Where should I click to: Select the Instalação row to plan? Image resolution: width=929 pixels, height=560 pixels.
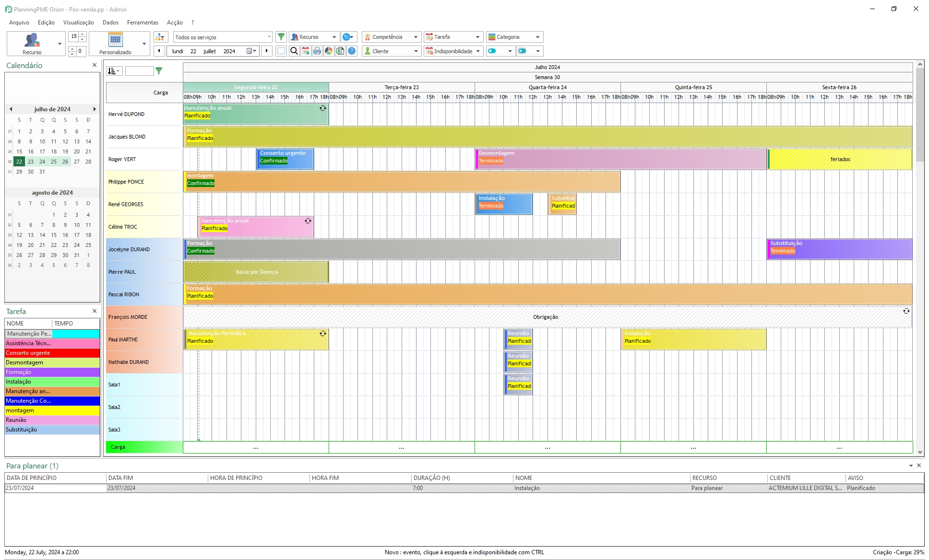point(464,488)
